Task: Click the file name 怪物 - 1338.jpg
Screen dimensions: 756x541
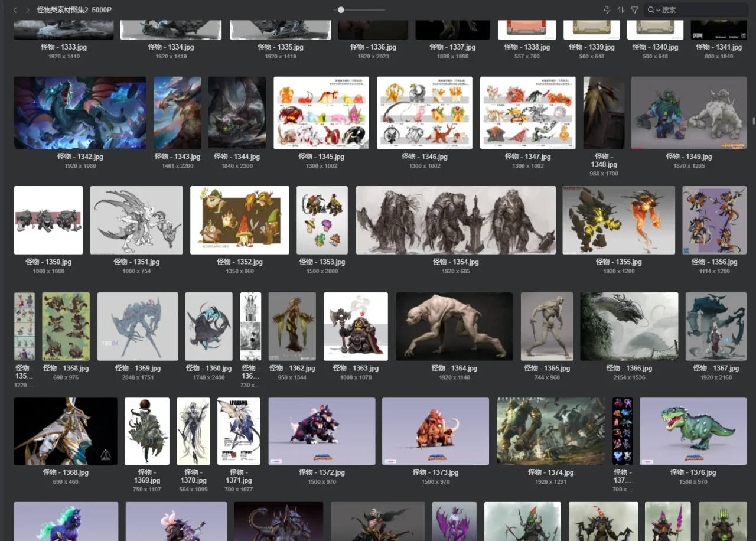Action: [527, 47]
